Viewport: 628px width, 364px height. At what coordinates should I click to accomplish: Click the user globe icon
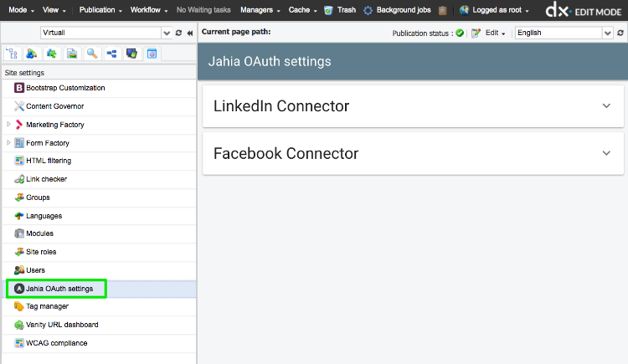(x=464, y=10)
